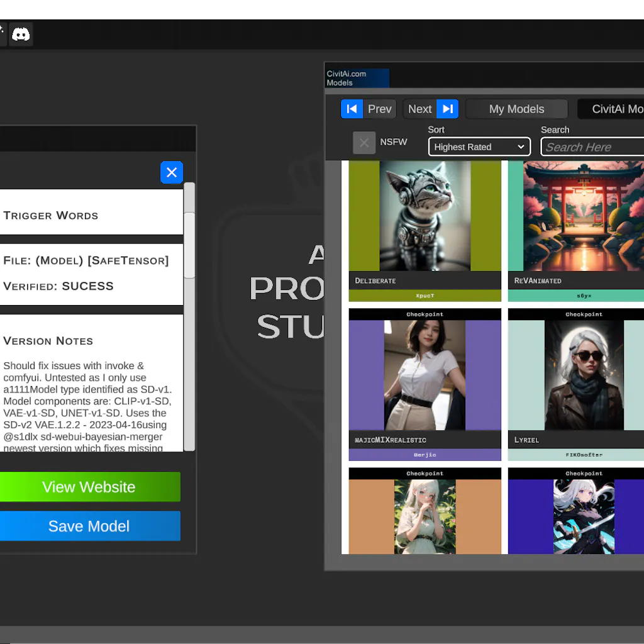Open the Sort dropdown showing Highest Rated

[x=479, y=147]
